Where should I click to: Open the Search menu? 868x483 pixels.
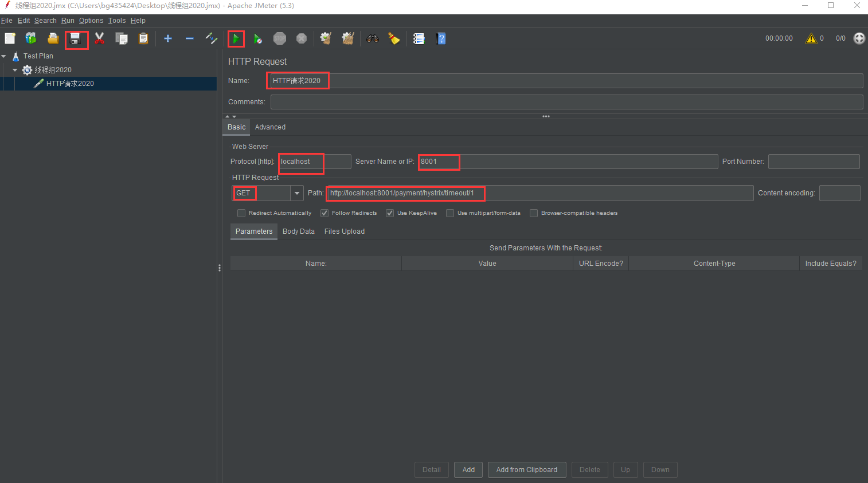point(45,21)
